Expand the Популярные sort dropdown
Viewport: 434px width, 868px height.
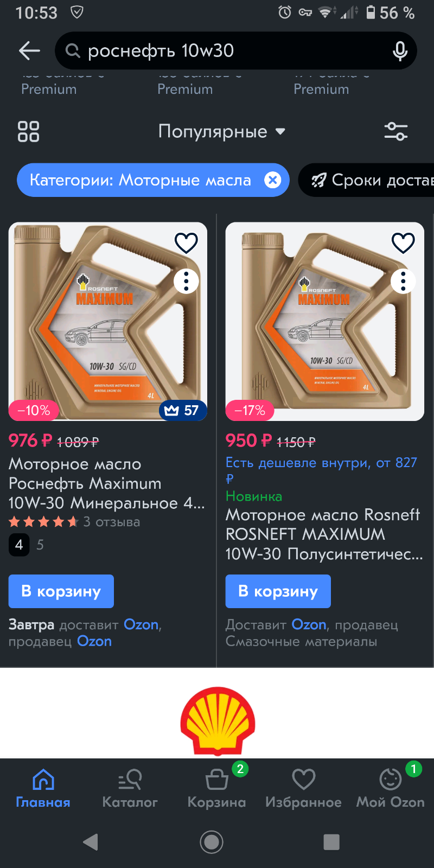pyautogui.click(x=221, y=131)
